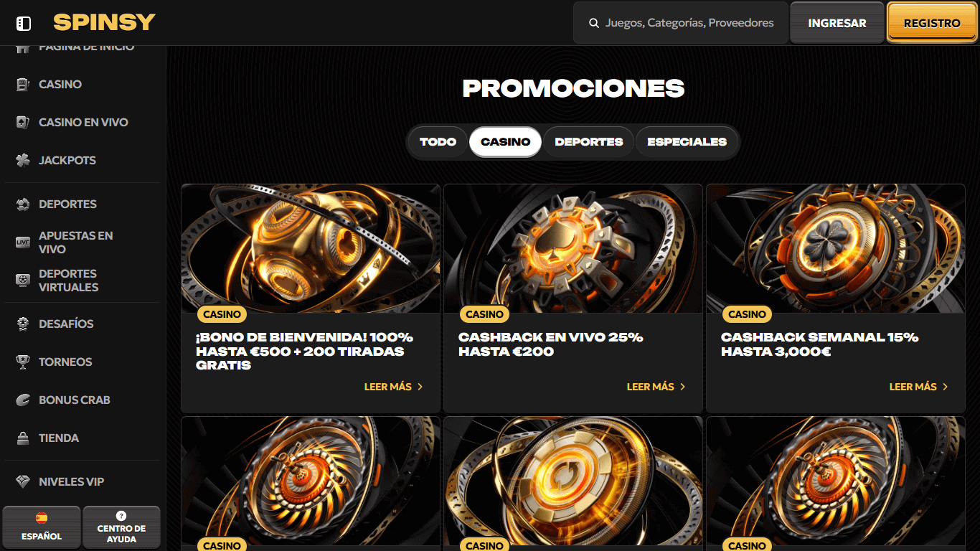Click the Ingresar login button
The height and width of the screenshot is (551, 980).
(837, 23)
